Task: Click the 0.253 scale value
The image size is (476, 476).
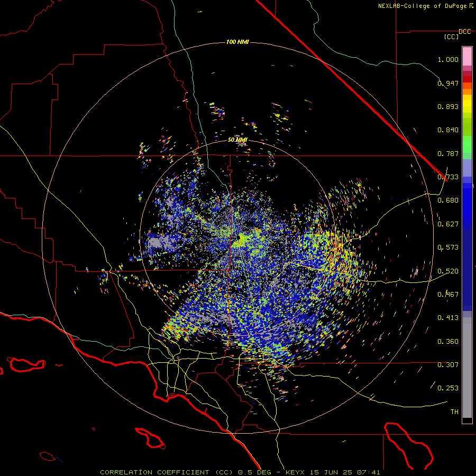Action: tap(448, 388)
